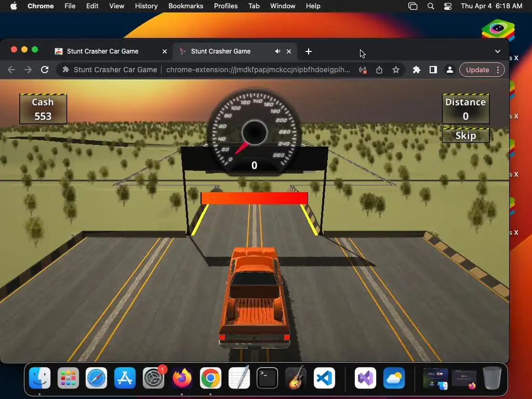Close the Stunt Crasher Car Game tab
The image size is (532, 399).
coord(165,51)
